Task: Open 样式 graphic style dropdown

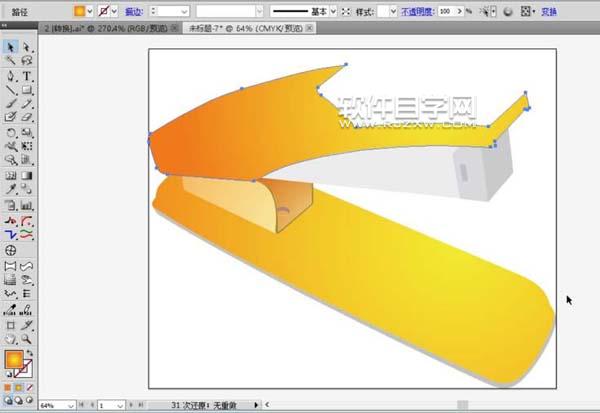Action: click(393, 12)
